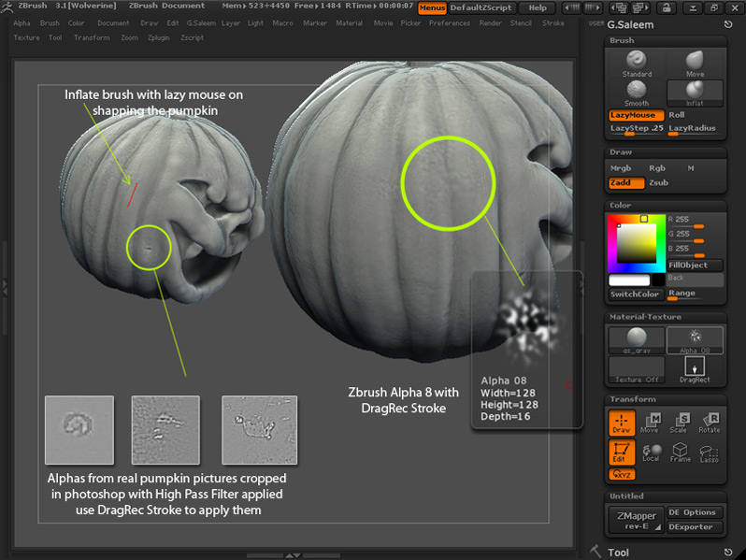Open the DragRect stroke selector

tap(695, 369)
